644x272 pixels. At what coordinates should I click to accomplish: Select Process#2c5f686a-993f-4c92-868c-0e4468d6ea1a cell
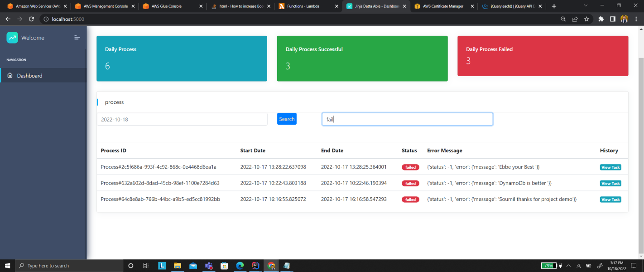click(x=159, y=167)
